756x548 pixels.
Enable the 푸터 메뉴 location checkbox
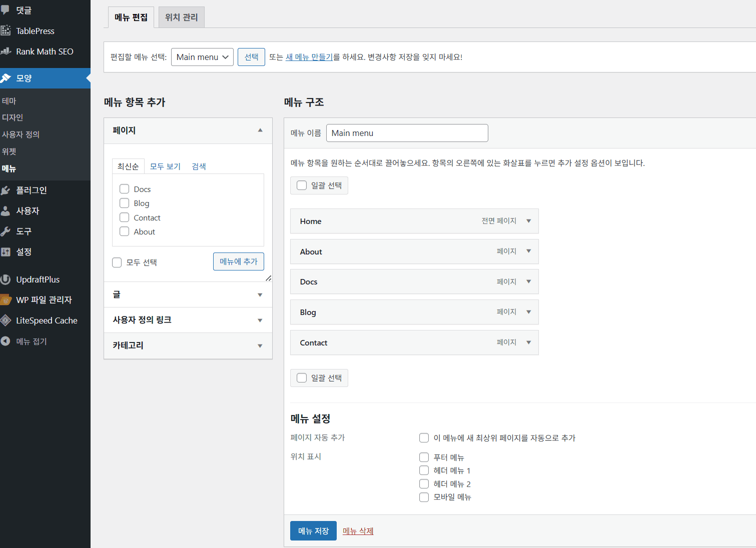pyautogui.click(x=424, y=457)
